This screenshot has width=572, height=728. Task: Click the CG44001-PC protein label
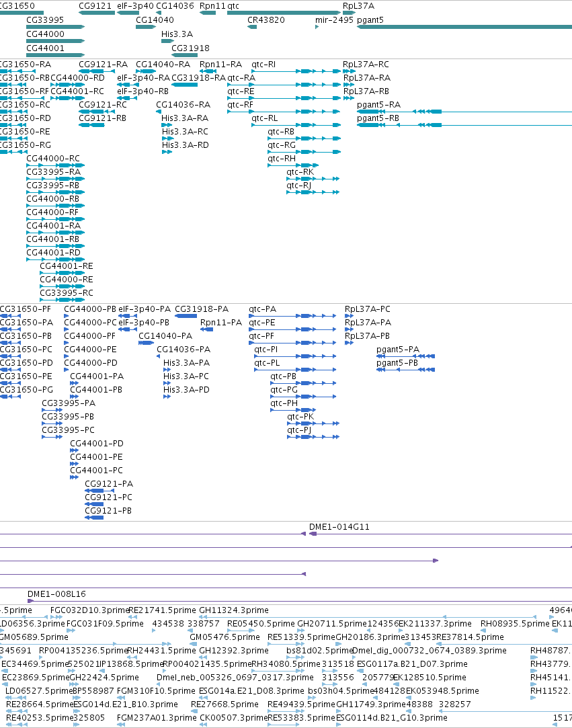tap(97, 471)
